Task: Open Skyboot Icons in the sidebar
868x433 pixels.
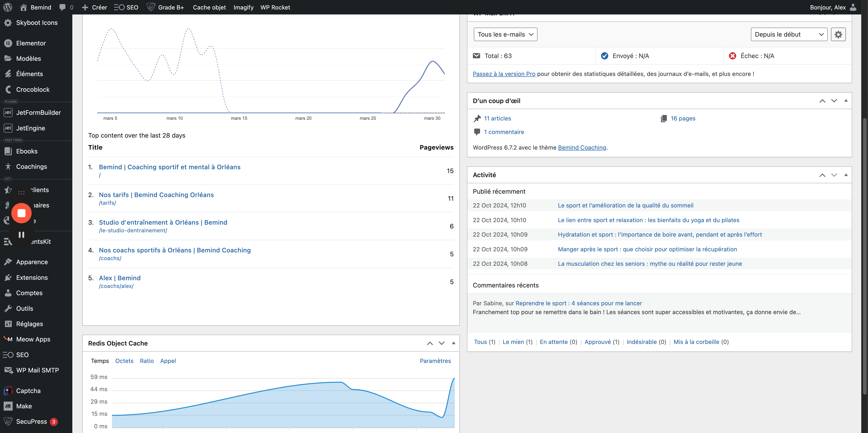Action: point(36,23)
